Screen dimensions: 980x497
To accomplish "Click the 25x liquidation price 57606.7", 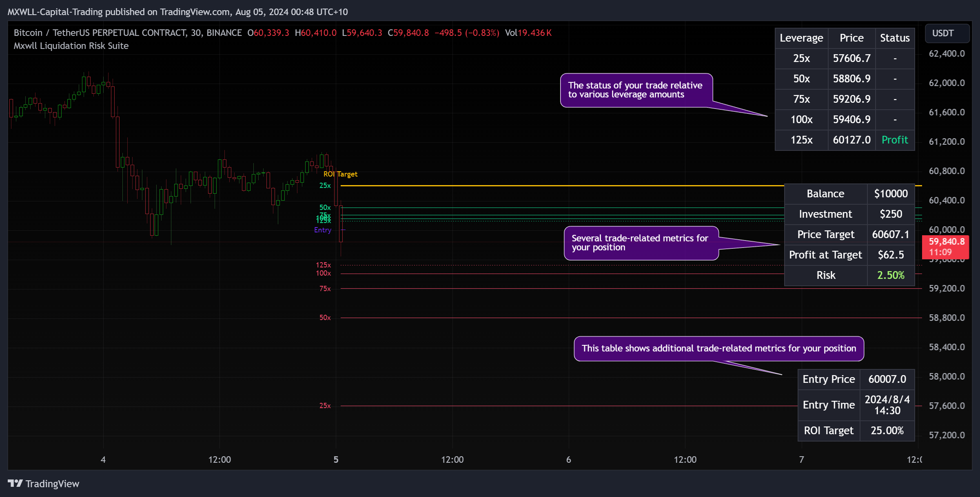I will pos(851,58).
